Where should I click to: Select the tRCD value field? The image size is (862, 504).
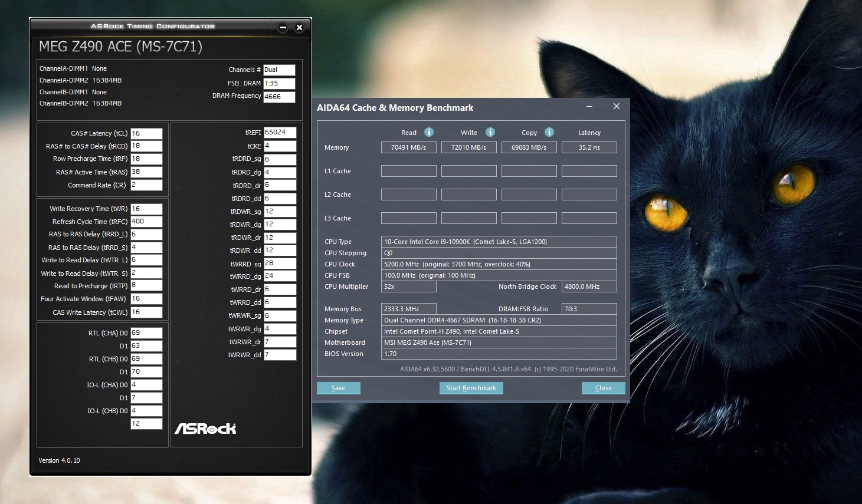pyautogui.click(x=146, y=146)
